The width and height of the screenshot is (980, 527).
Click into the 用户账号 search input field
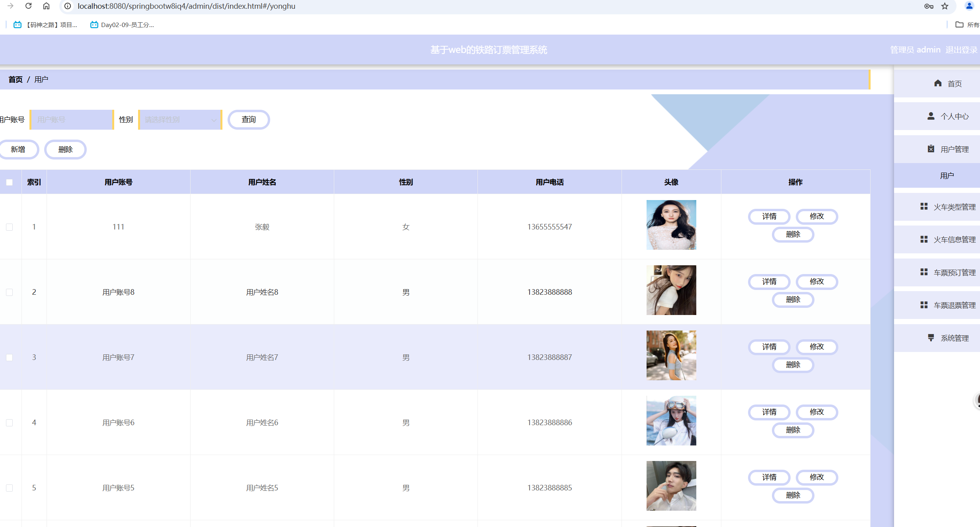[x=72, y=120]
